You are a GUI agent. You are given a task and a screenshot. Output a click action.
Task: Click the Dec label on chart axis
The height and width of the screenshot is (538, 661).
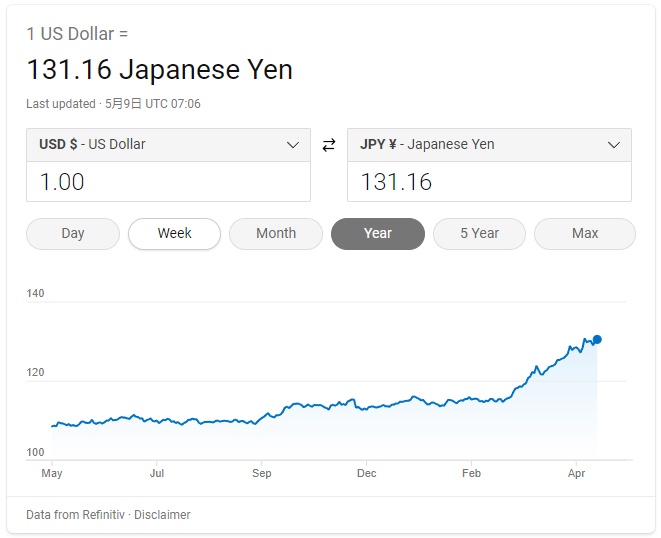pyautogui.click(x=367, y=473)
